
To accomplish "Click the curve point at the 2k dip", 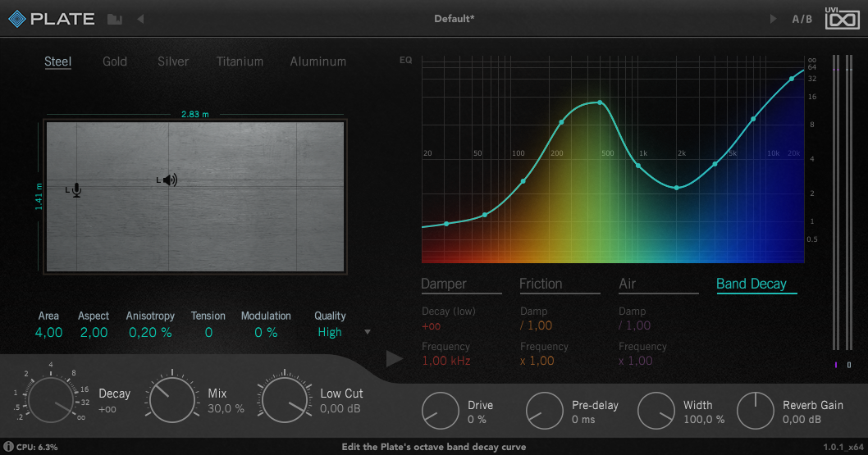I will point(677,188).
